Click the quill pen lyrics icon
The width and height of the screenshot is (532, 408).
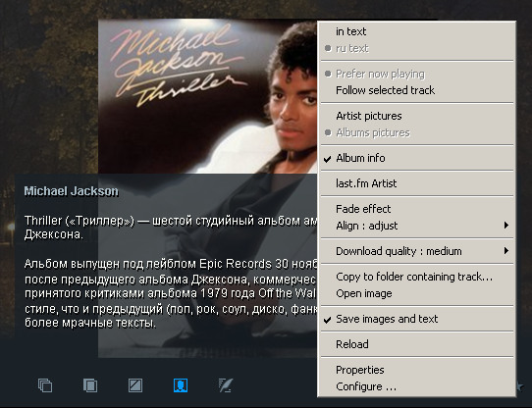pyautogui.click(x=226, y=385)
